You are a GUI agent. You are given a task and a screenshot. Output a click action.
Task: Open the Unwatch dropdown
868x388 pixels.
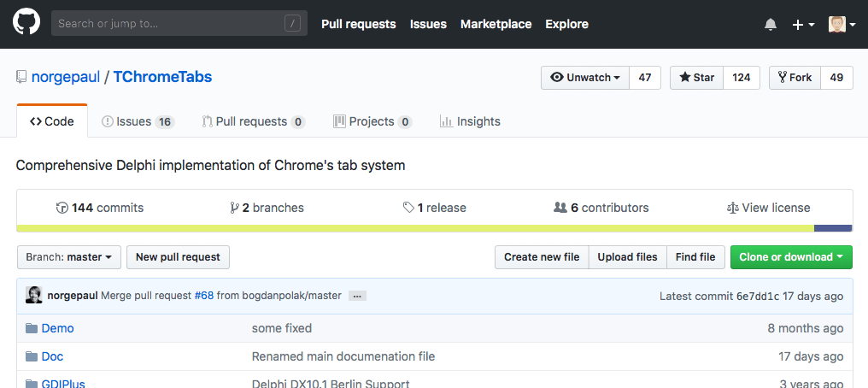pyautogui.click(x=585, y=78)
